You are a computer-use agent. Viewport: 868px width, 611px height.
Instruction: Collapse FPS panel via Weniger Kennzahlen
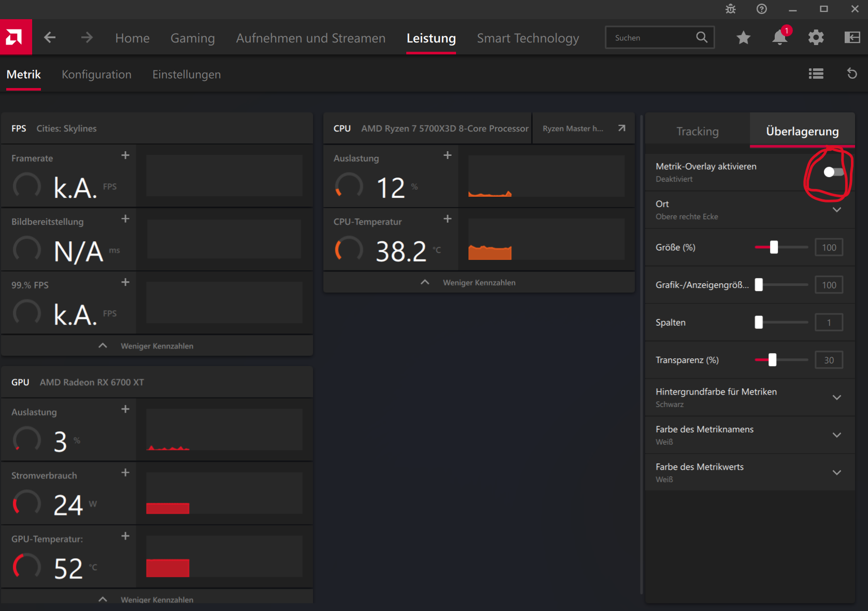click(157, 345)
